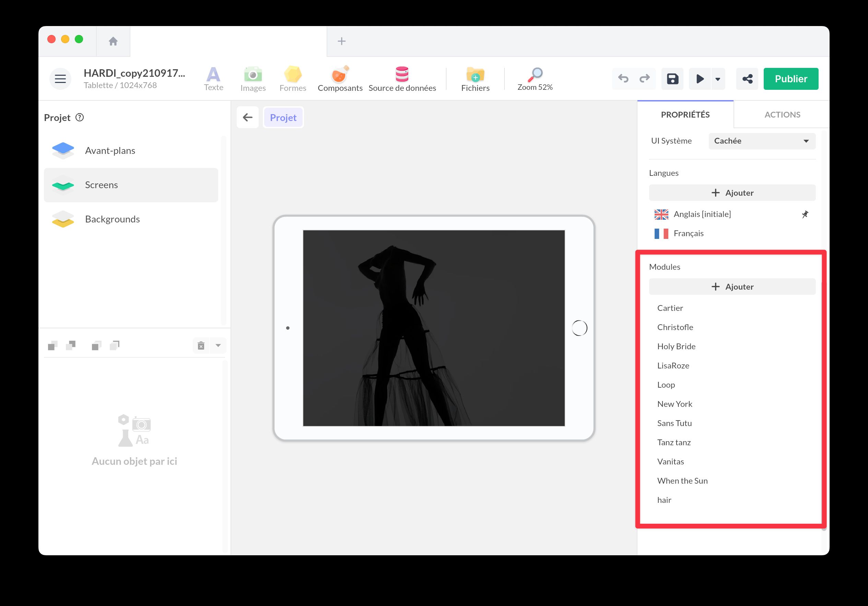Viewport: 868px width, 606px height.
Task: Click the home tab icon
Action: click(x=113, y=41)
